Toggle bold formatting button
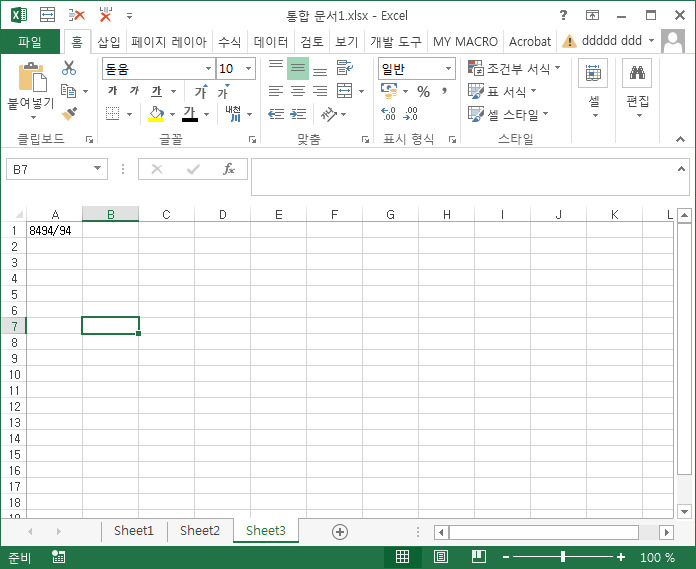Image resolution: width=696 pixels, height=569 pixels. click(x=113, y=91)
